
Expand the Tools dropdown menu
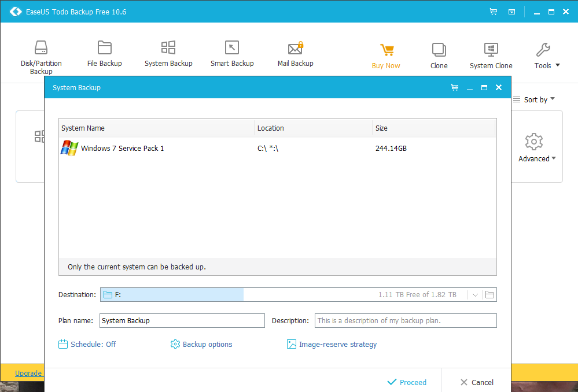[x=547, y=56]
